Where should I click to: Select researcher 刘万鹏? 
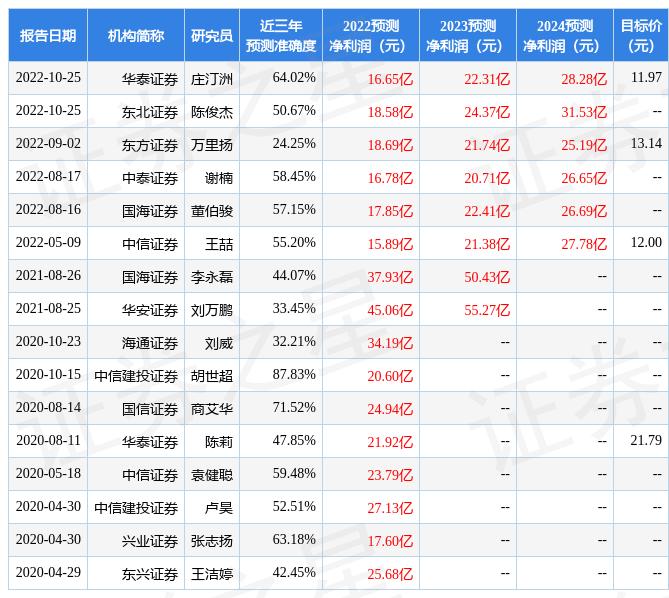pyautogui.click(x=212, y=310)
